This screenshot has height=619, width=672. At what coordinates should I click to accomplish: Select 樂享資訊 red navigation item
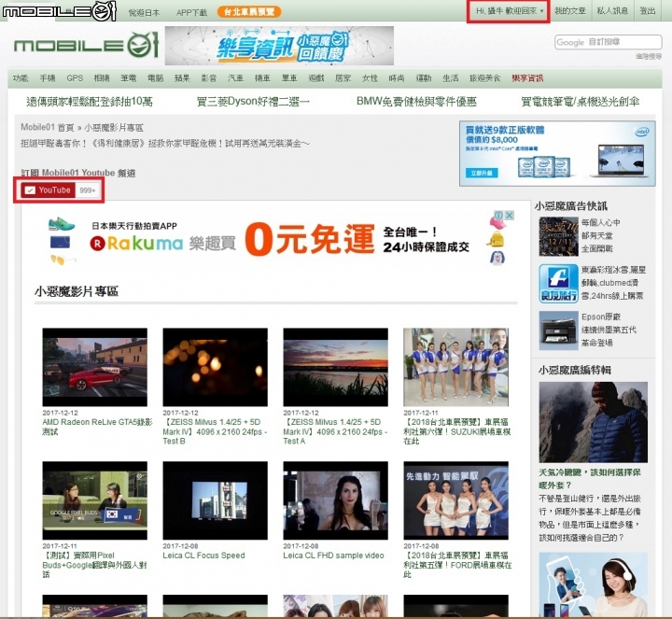527,78
